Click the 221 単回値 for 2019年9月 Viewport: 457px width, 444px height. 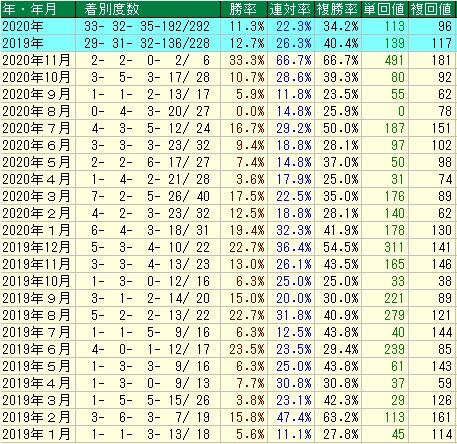pyautogui.click(x=394, y=298)
